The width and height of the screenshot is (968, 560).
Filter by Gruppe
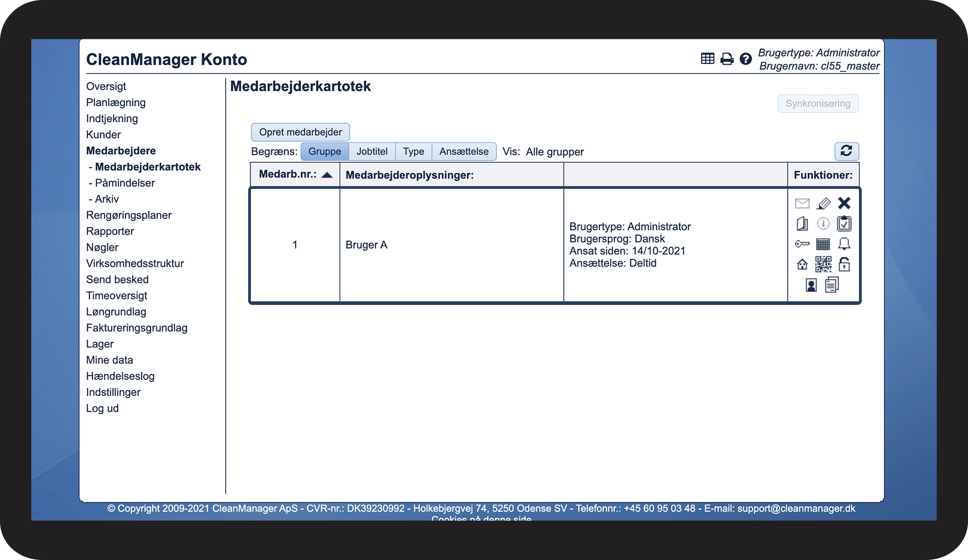click(325, 152)
